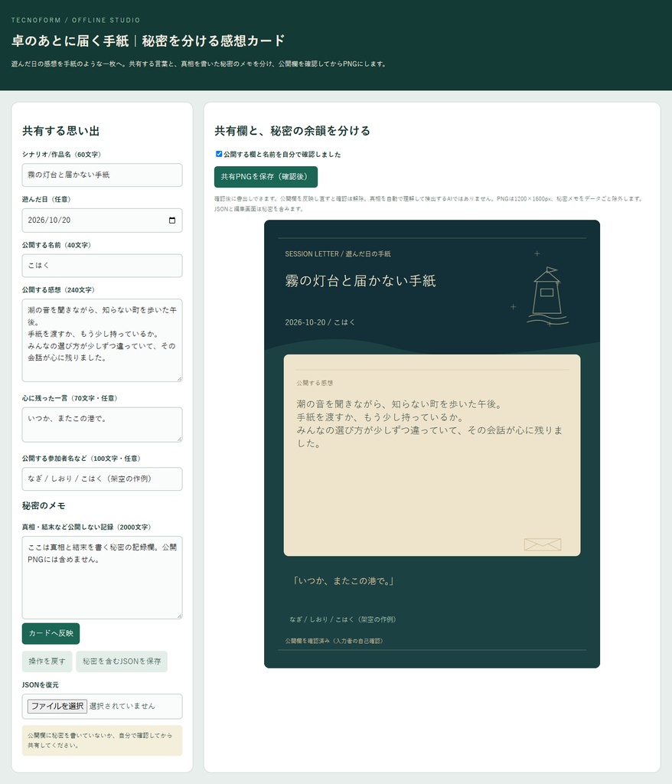The width and height of the screenshot is (672, 784).
Task: Focus the 公開する名前 input containing こはく
Action: (102, 266)
